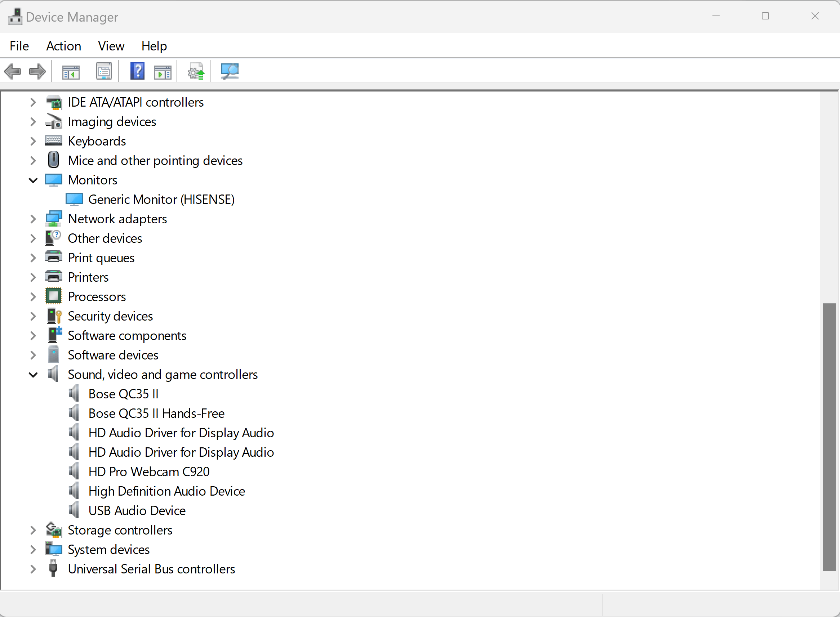The width and height of the screenshot is (840, 617).
Task: Click the Update device driver toolbar icon
Action: point(196,71)
